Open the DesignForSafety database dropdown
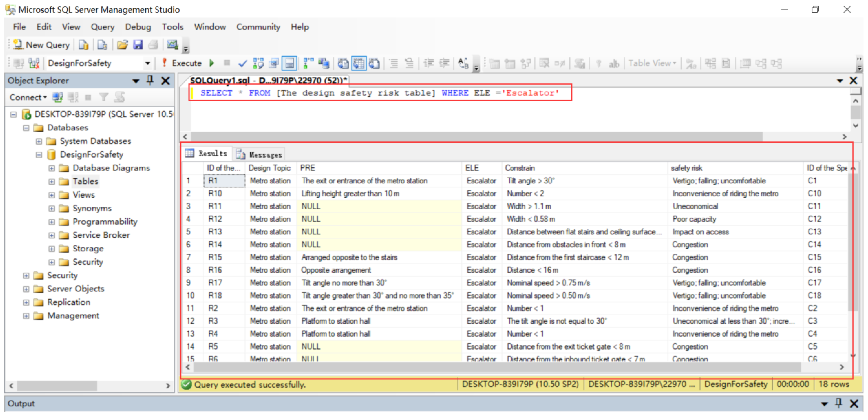The width and height of the screenshot is (868, 420). pos(147,63)
